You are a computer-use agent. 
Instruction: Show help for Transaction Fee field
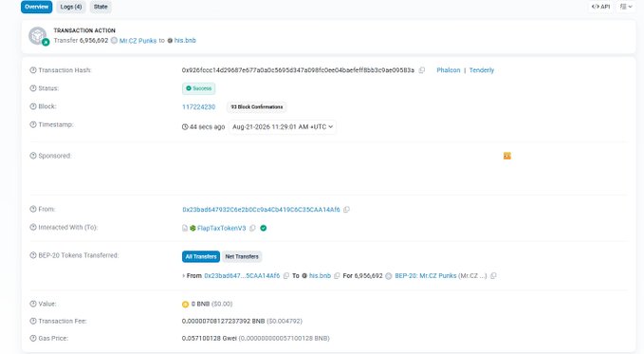tap(33, 321)
